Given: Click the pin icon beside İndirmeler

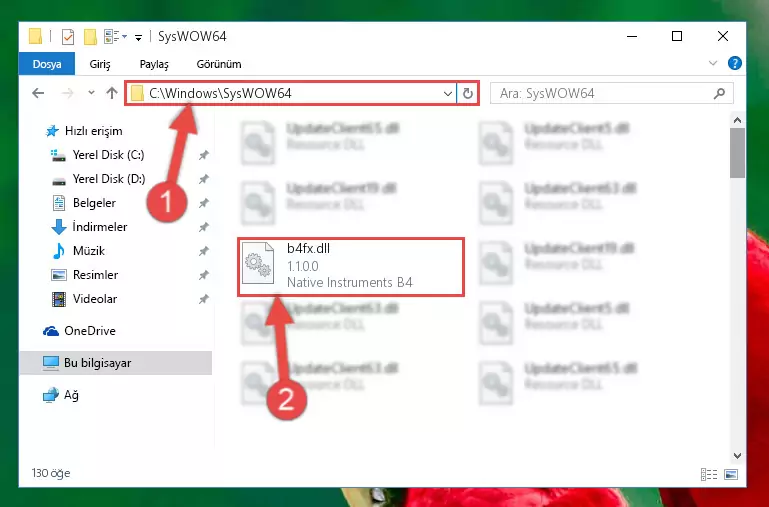Looking at the screenshot, I should tap(204, 227).
